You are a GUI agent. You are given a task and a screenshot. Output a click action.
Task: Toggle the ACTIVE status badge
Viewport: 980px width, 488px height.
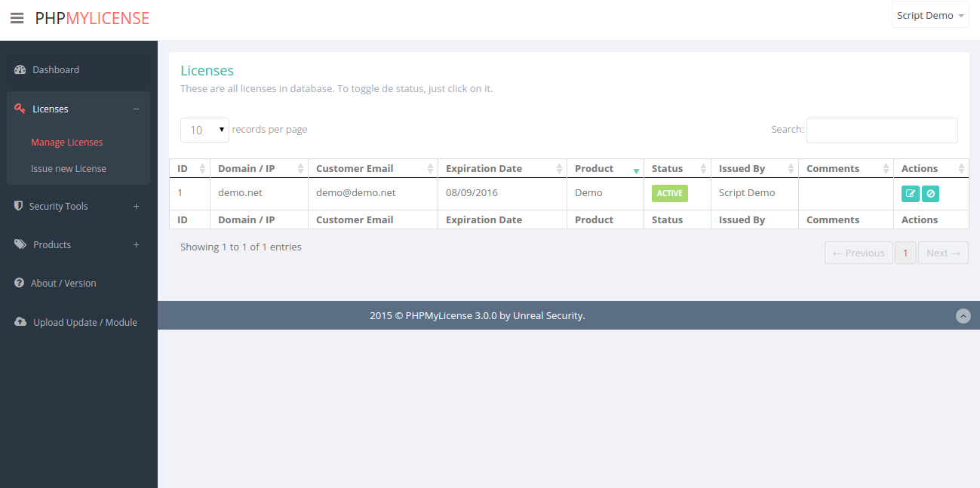[x=669, y=193]
